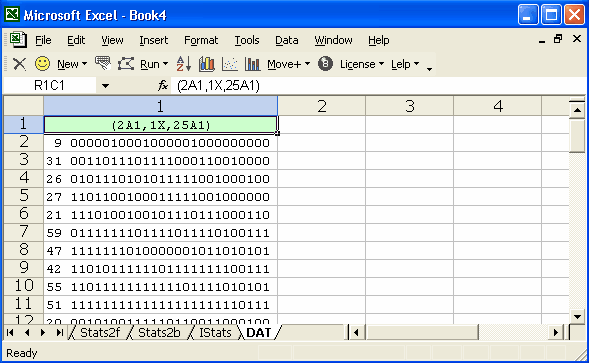Screen dimensions: 589x363
Task: Click the scatter plot icon
Action: point(230,64)
